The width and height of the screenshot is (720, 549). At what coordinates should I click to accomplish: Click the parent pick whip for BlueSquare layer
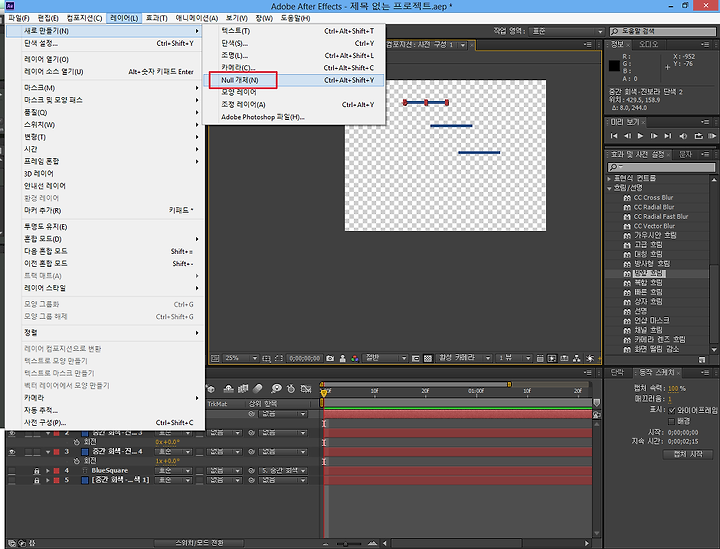coord(252,471)
